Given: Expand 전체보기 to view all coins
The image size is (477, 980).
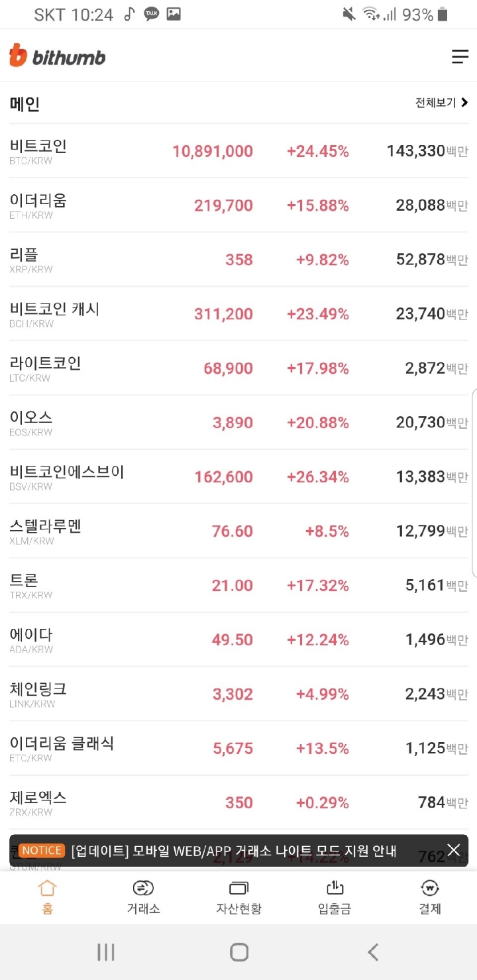Looking at the screenshot, I should tap(441, 103).
